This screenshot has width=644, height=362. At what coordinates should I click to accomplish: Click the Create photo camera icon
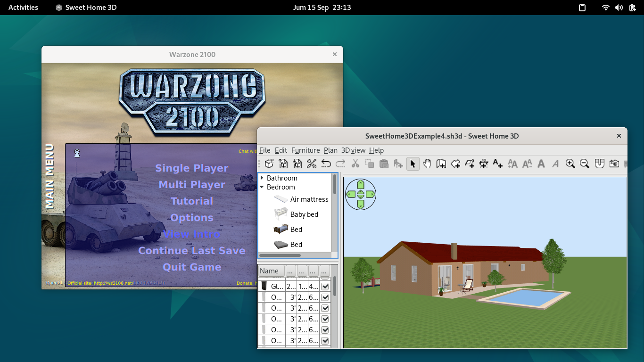[614, 164]
